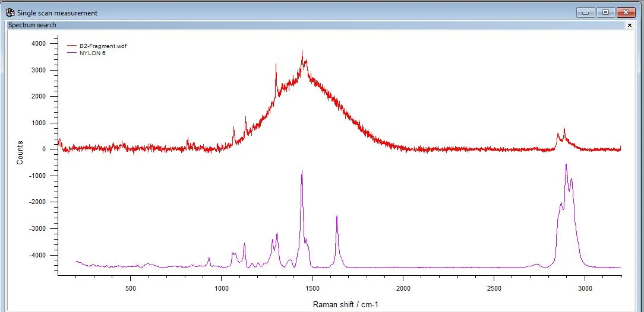Select the NYLON 6 legend entry
This screenshot has width=644, height=312.
(x=93, y=53)
